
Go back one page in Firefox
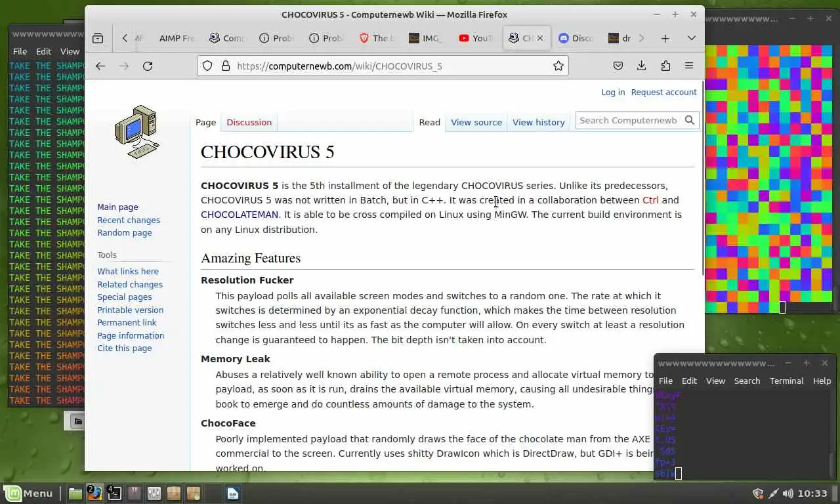(x=100, y=66)
